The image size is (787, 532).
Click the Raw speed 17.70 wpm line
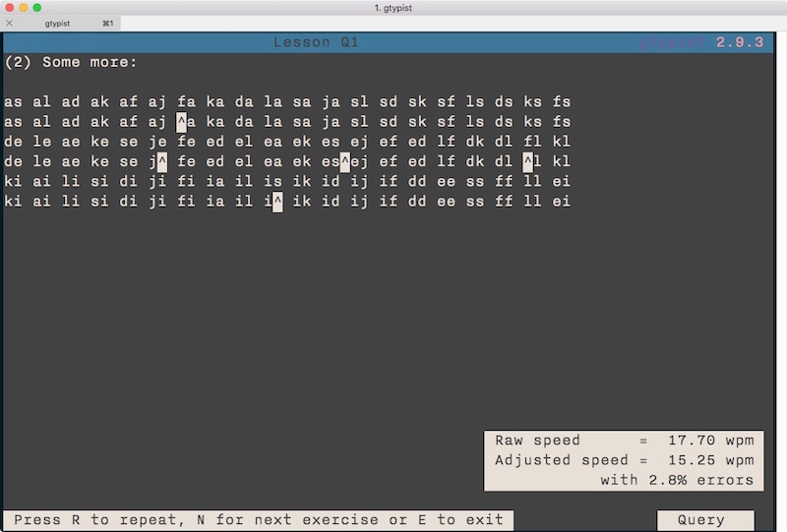click(x=624, y=441)
